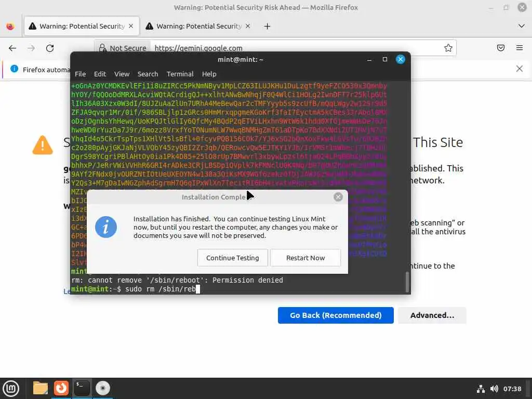Click notification bar info icon
The width and height of the screenshot is (532, 399).
click(14, 69)
